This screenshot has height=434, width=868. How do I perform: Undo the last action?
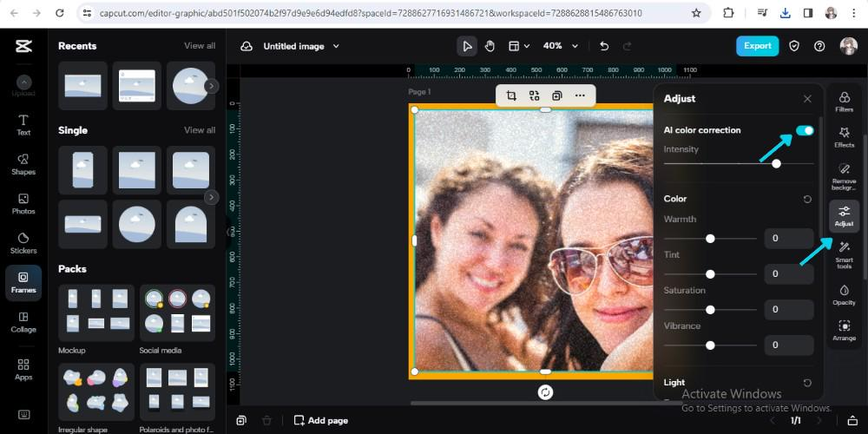point(604,46)
